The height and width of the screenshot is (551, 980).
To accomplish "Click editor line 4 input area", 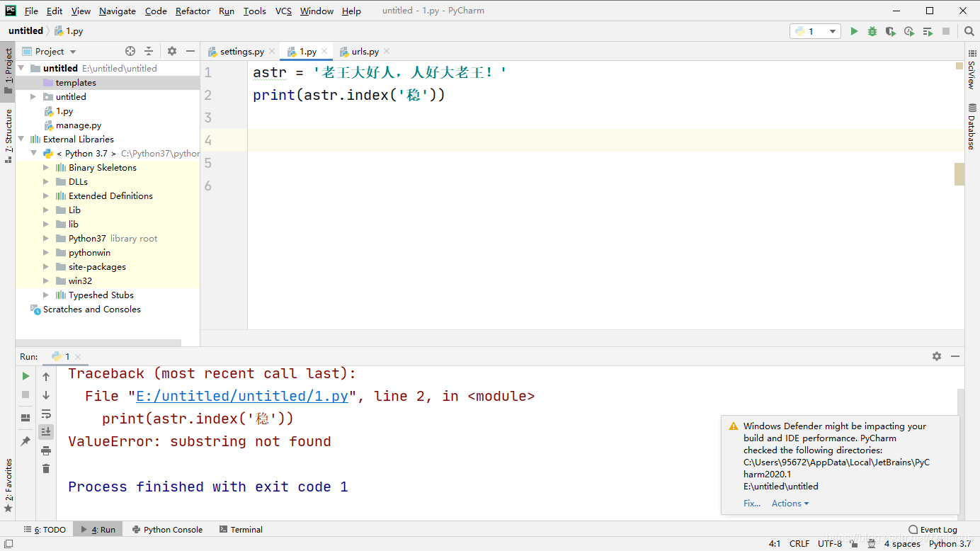I will (x=605, y=140).
